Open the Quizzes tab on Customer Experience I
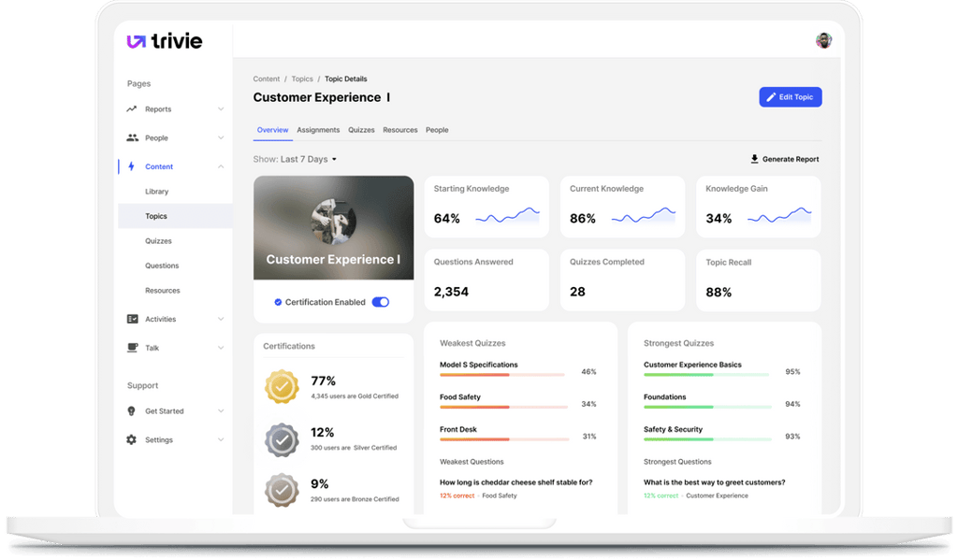 pos(361,130)
